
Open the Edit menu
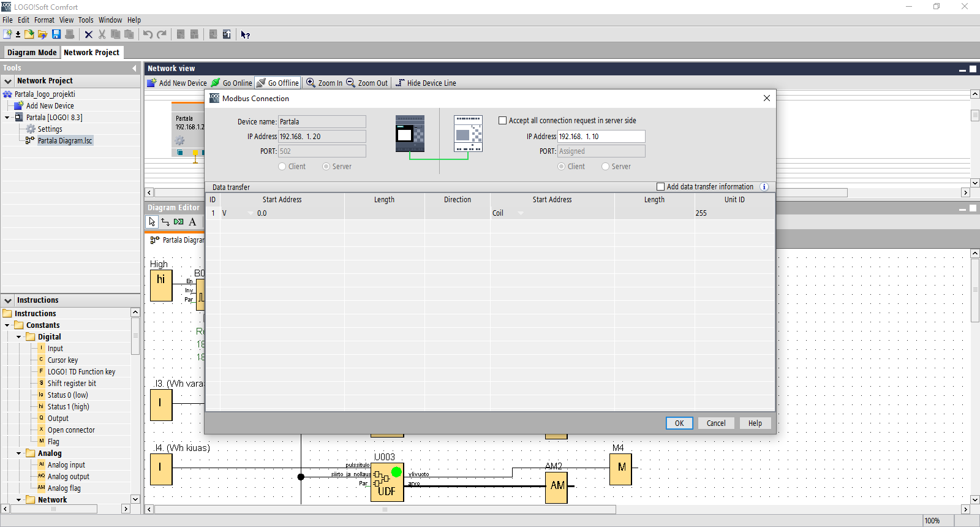pyautogui.click(x=23, y=20)
